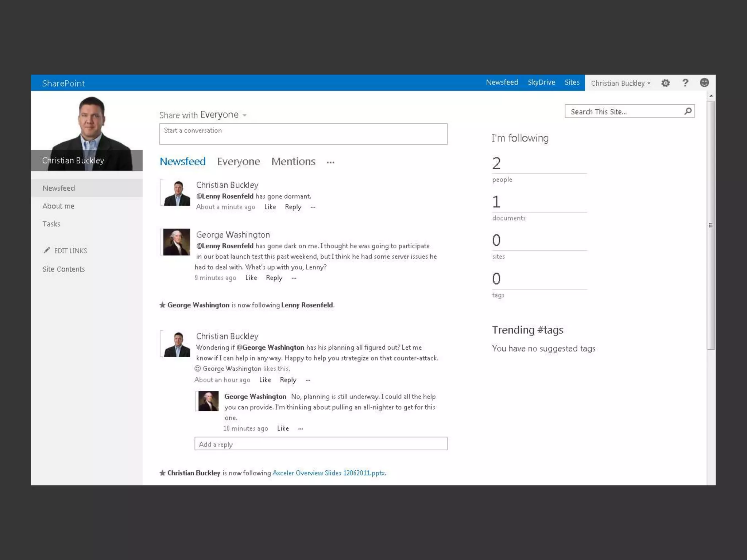Open more options on the 9 minutes ago post
Screen dimensions: 747x560
click(x=294, y=278)
